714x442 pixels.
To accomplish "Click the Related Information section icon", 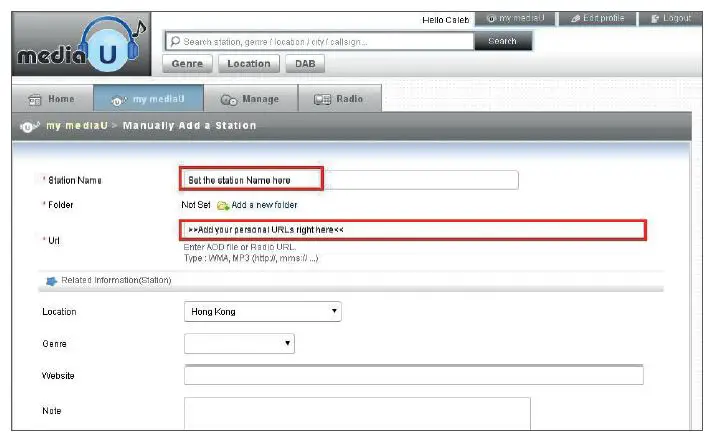I will [51, 281].
